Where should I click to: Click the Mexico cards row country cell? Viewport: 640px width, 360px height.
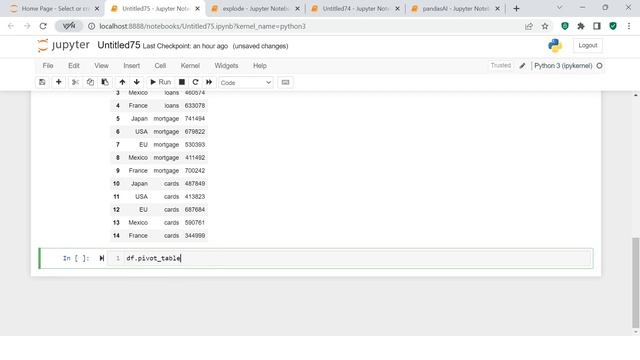tap(138, 222)
